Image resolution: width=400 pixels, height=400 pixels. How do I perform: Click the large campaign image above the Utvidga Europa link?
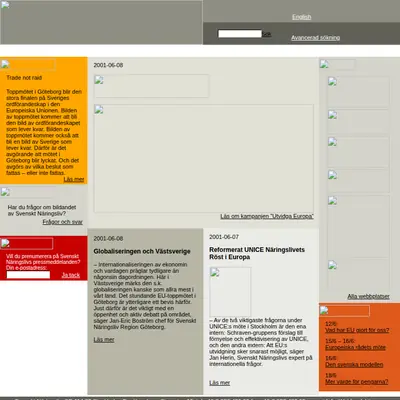click(x=204, y=158)
